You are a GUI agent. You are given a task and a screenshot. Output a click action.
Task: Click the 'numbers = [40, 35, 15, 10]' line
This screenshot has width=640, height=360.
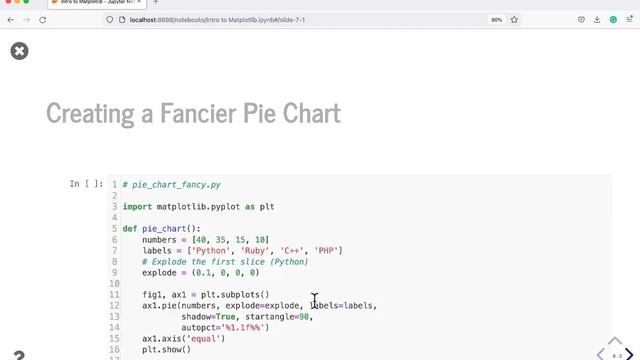(x=206, y=240)
